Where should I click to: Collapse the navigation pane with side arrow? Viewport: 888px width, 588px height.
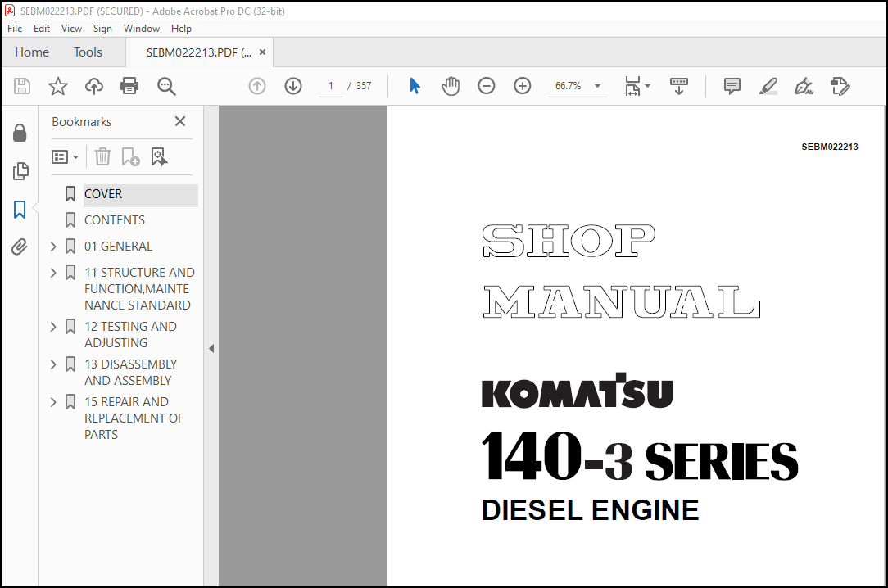[x=211, y=349]
